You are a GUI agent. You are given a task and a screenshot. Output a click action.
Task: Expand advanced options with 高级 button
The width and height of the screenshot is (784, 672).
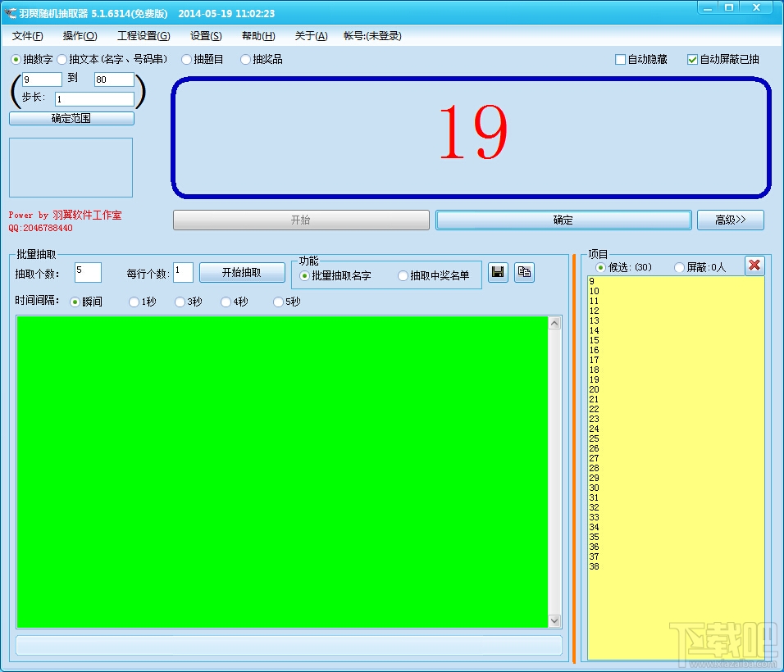(730, 220)
